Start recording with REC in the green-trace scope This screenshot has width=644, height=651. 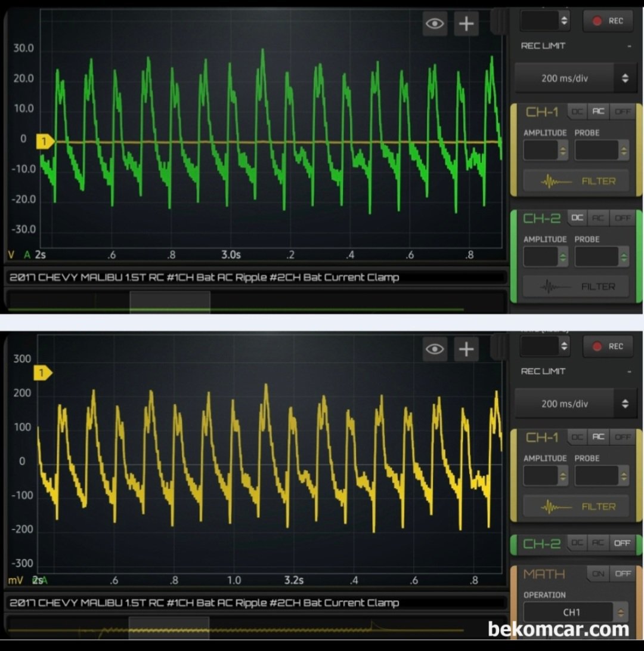608,21
